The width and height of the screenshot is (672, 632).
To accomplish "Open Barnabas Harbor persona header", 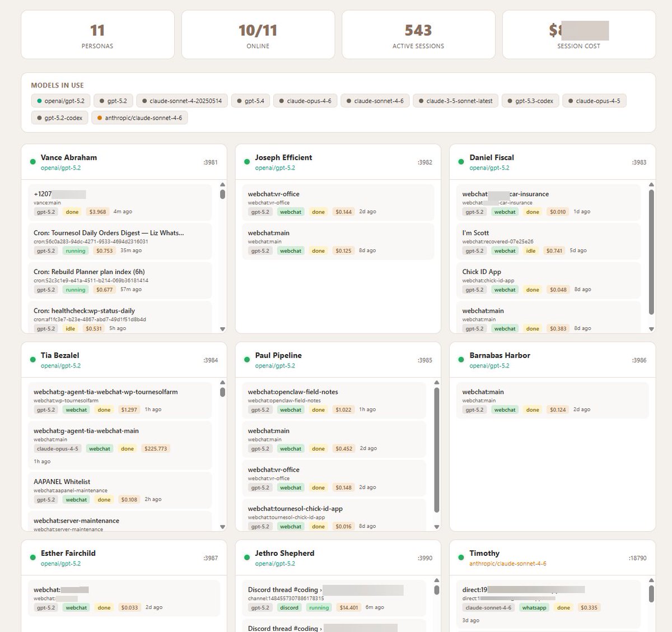I will 552,360.
